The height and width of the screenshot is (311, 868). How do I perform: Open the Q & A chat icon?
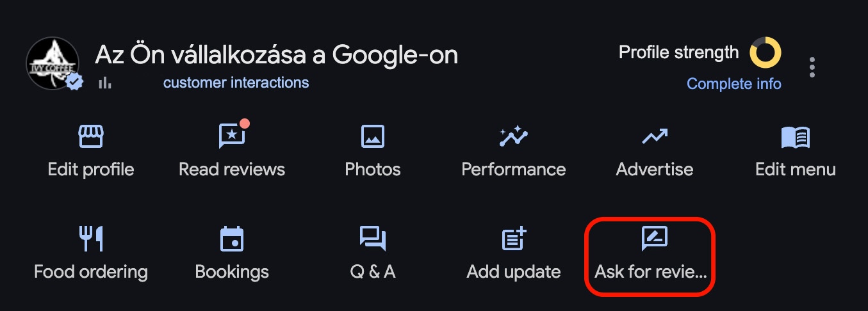point(373,239)
